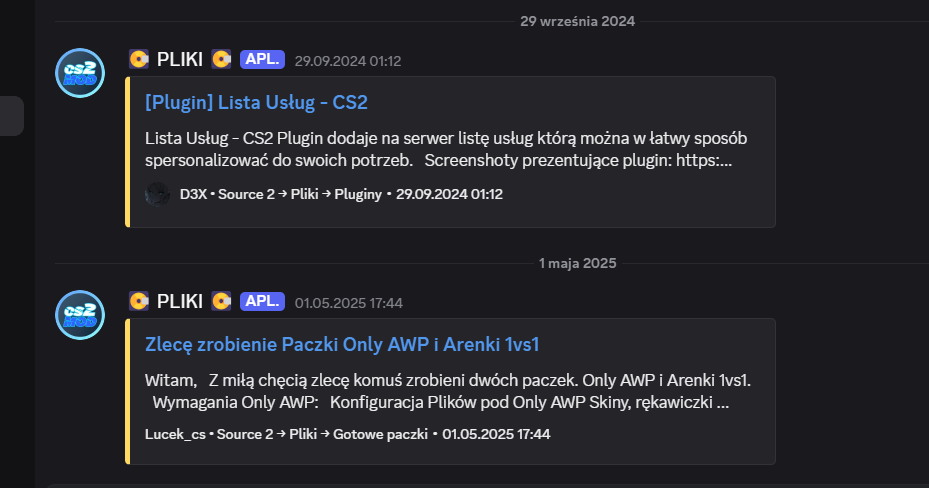Click the emoji right of PLIKI in the 01.05.2025 message
The height and width of the screenshot is (488, 929).
[x=221, y=301]
